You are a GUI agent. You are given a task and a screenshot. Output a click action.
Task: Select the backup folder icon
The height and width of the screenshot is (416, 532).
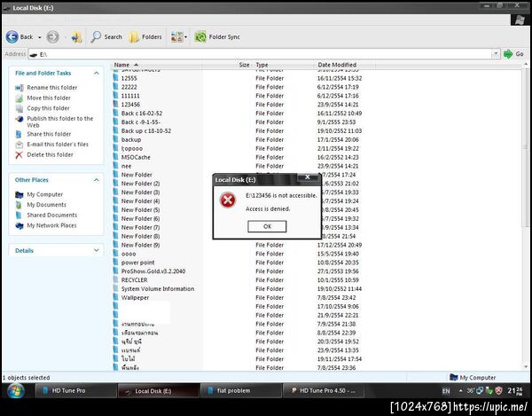pos(115,139)
